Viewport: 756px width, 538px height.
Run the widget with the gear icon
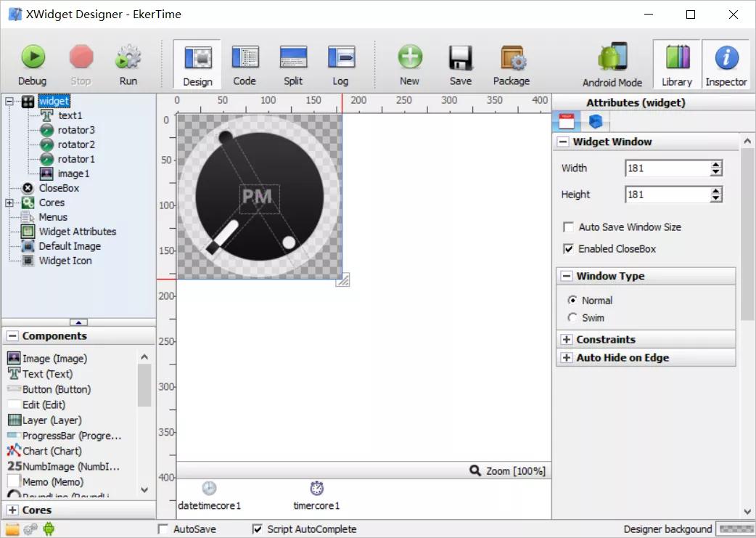pyautogui.click(x=128, y=58)
